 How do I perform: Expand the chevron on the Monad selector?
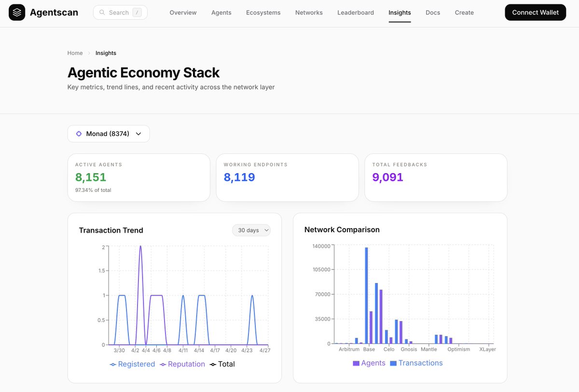pyautogui.click(x=138, y=134)
